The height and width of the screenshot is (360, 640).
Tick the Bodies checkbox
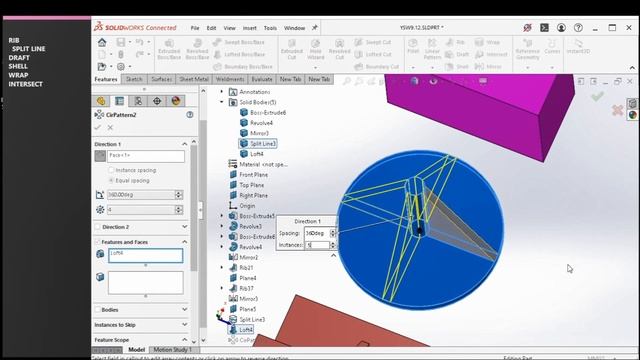(x=98, y=310)
